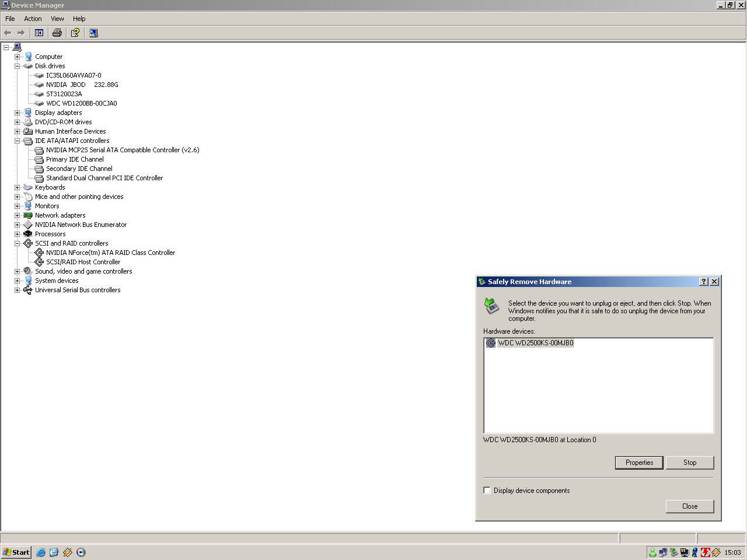747x560 pixels.
Task: Click the Scan for hardware changes icon
Action: (x=93, y=33)
